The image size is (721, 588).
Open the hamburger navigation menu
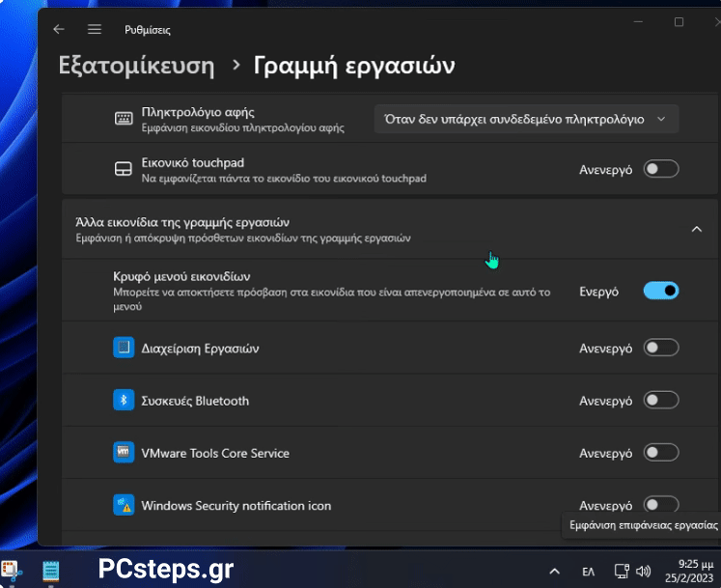[x=95, y=30]
